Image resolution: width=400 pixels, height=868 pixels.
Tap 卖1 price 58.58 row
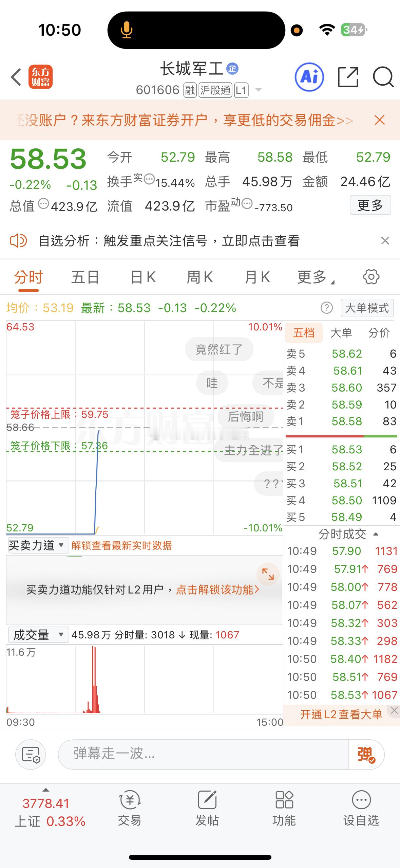[341, 421]
